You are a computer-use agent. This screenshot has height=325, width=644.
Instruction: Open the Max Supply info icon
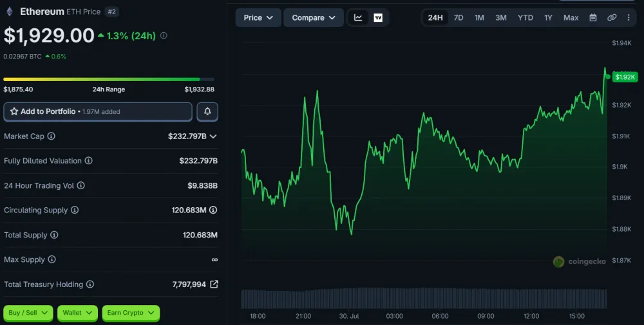(52, 259)
